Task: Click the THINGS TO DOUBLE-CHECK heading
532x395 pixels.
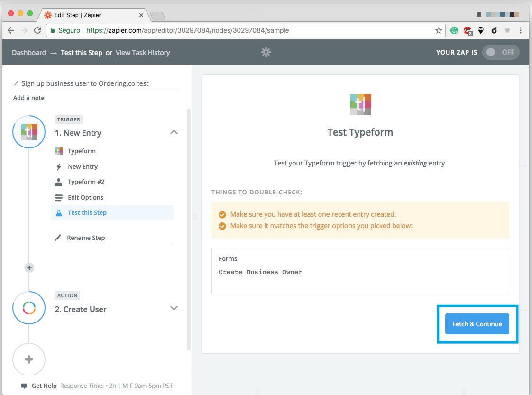Action: click(x=257, y=192)
